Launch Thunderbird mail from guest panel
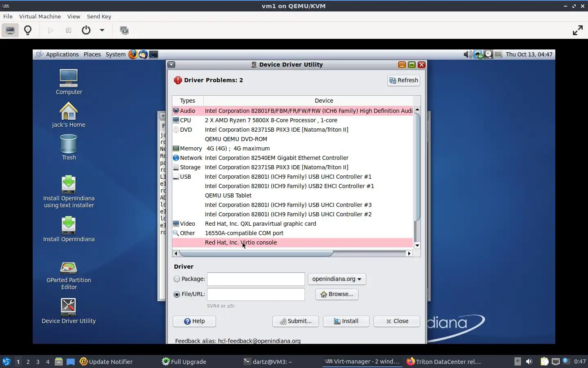The image size is (588, 368). click(143, 54)
